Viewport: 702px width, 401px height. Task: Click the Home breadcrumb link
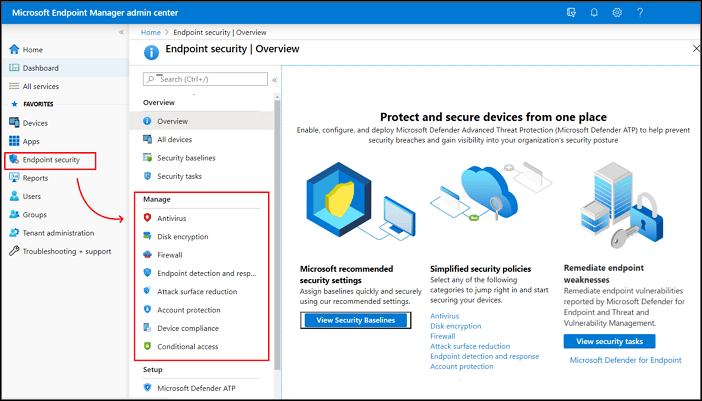[x=150, y=32]
